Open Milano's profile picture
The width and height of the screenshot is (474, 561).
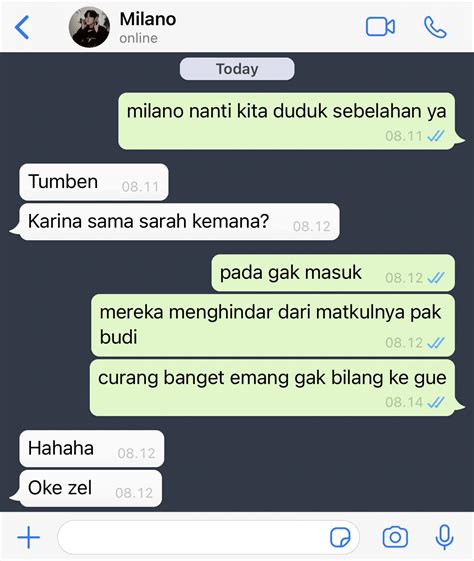[x=89, y=27]
